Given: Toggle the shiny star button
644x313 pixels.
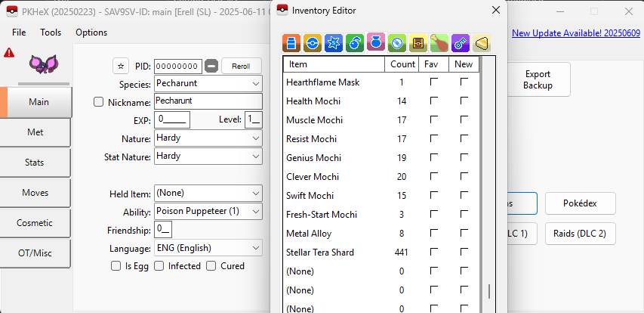Looking at the screenshot, I should 120,66.
